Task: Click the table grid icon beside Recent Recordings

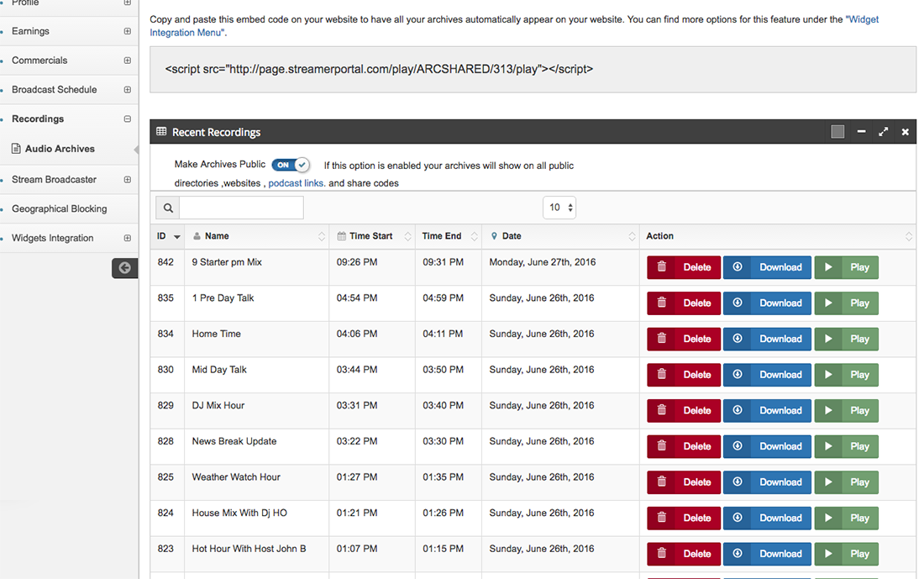Action: (x=161, y=131)
